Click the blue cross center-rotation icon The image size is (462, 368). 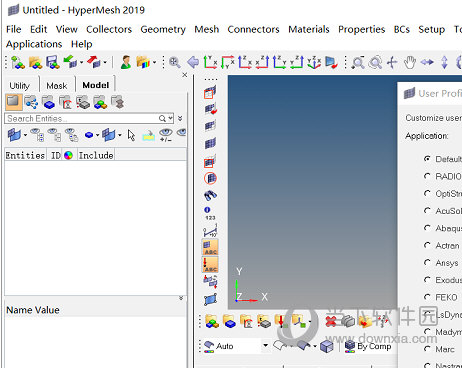click(392, 62)
